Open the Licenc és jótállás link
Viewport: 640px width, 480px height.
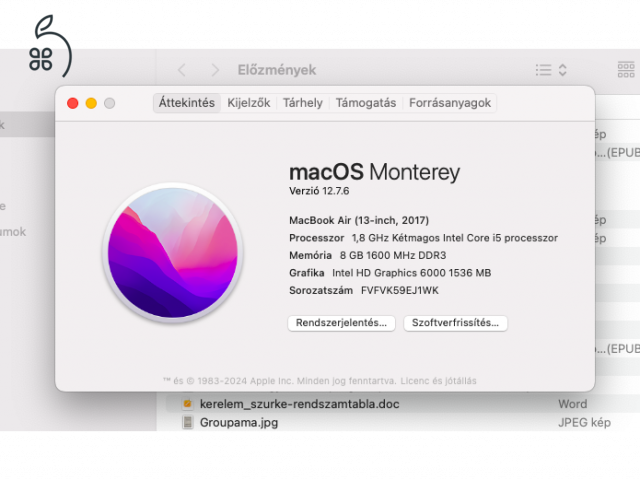tap(438, 381)
